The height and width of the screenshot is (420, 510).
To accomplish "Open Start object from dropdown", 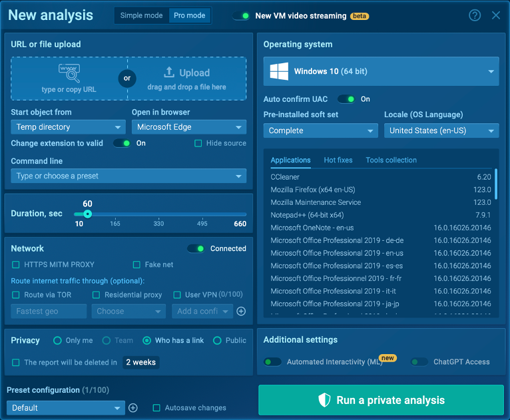I will [69, 126].
